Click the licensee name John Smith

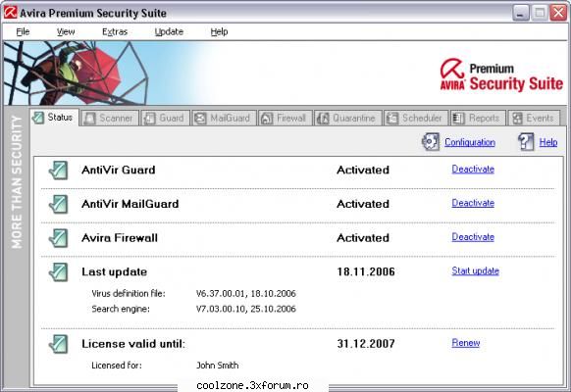tap(218, 366)
